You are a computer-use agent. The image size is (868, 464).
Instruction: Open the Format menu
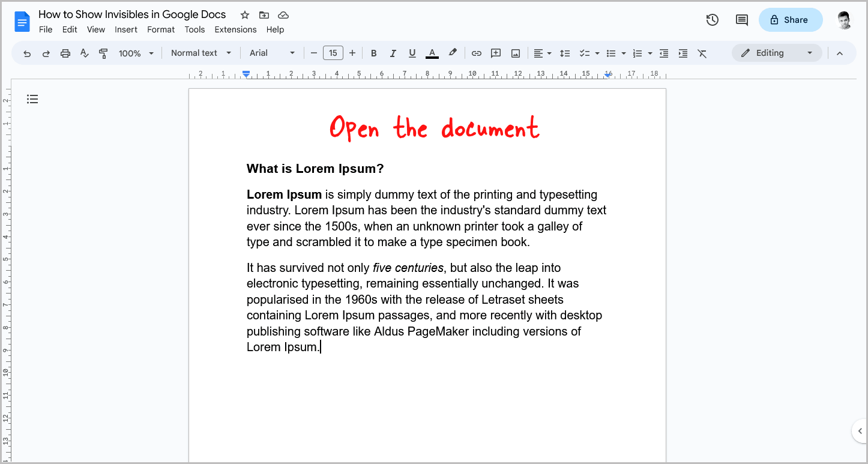tap(160, 29)
